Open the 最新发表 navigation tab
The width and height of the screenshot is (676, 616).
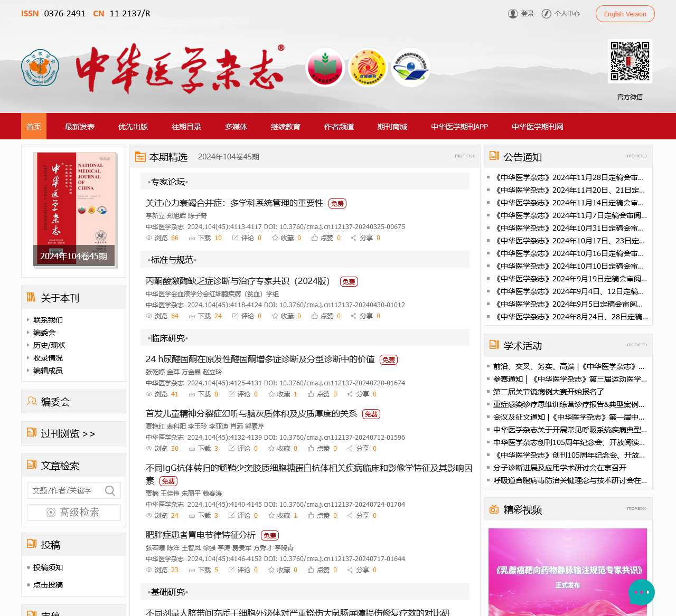tap(80, 127)
